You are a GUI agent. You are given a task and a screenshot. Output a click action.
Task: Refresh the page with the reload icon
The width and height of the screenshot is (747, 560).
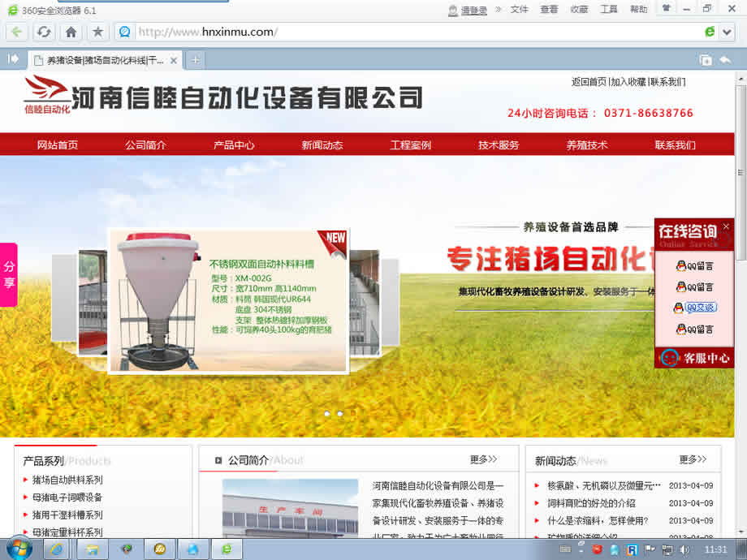(x=44, y=32)
